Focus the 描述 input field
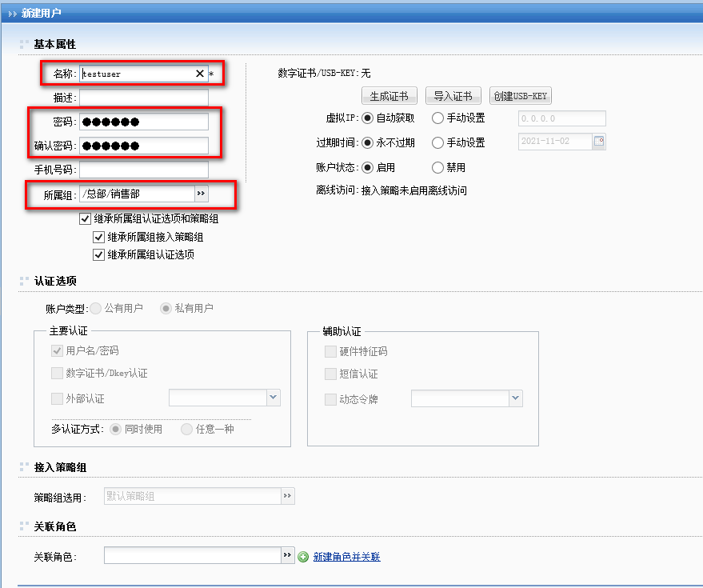 pyautogui.click(x=144, y=98)
